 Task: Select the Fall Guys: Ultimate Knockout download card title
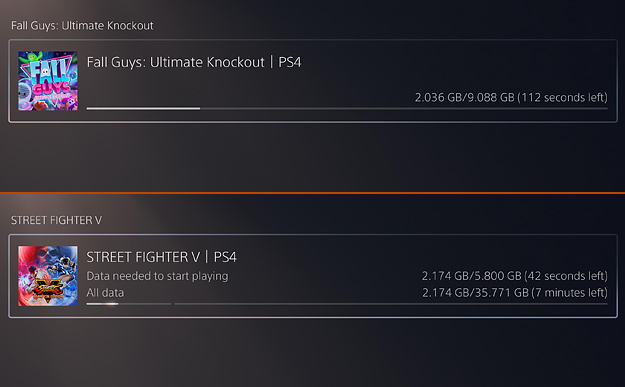[x=194, y=62]
